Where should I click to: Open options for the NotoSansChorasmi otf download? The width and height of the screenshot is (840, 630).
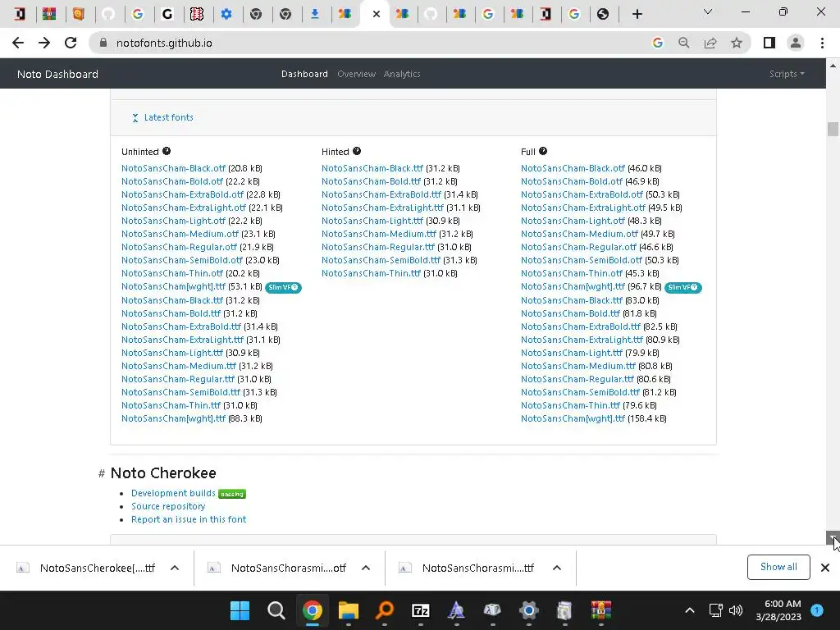366,568
